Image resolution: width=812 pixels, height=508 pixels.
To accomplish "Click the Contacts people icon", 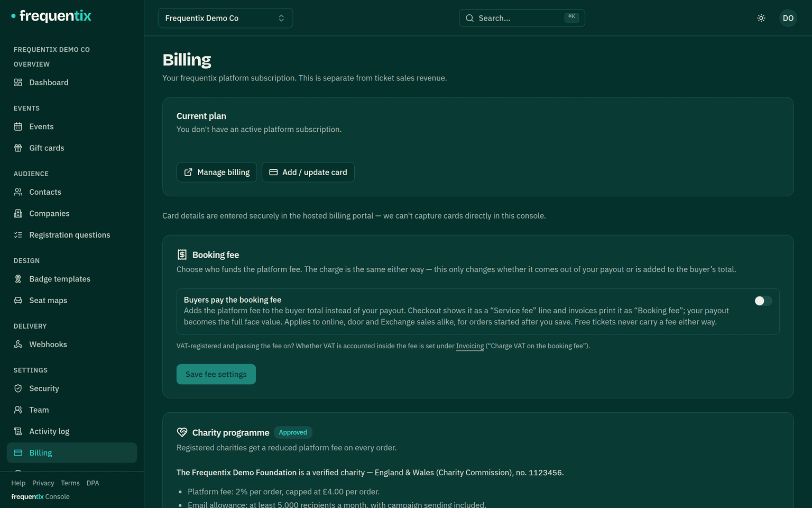I will click(18, 192).
